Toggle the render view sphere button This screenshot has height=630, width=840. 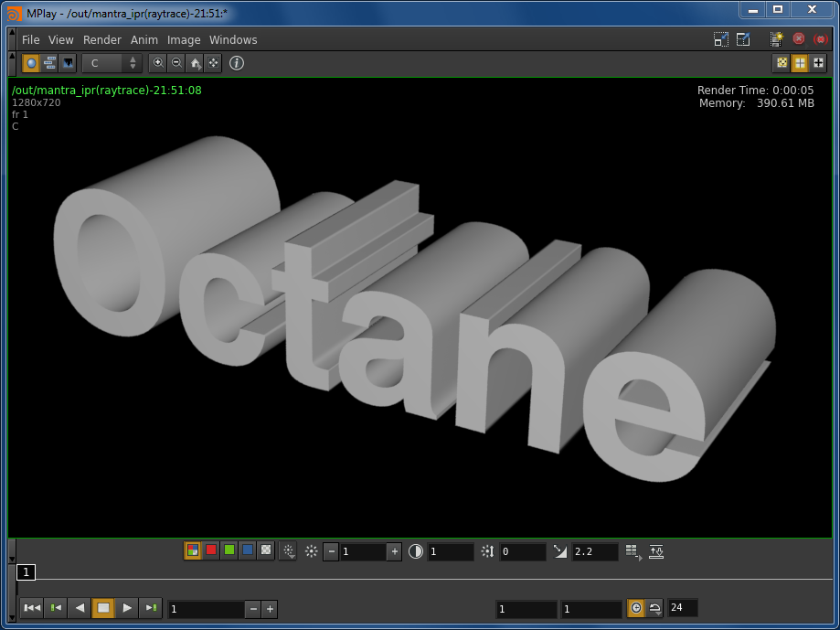click(x=31, y=63)
